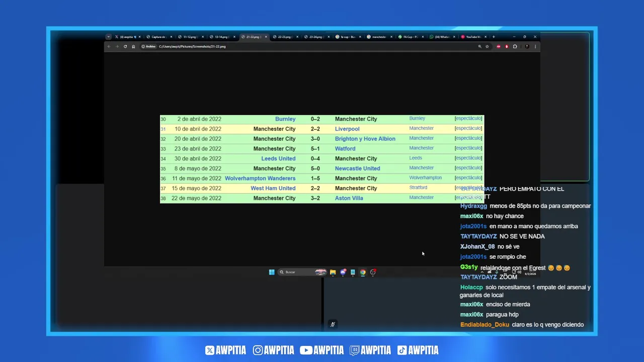Click the taskbar clock and date

pos(530,272)
